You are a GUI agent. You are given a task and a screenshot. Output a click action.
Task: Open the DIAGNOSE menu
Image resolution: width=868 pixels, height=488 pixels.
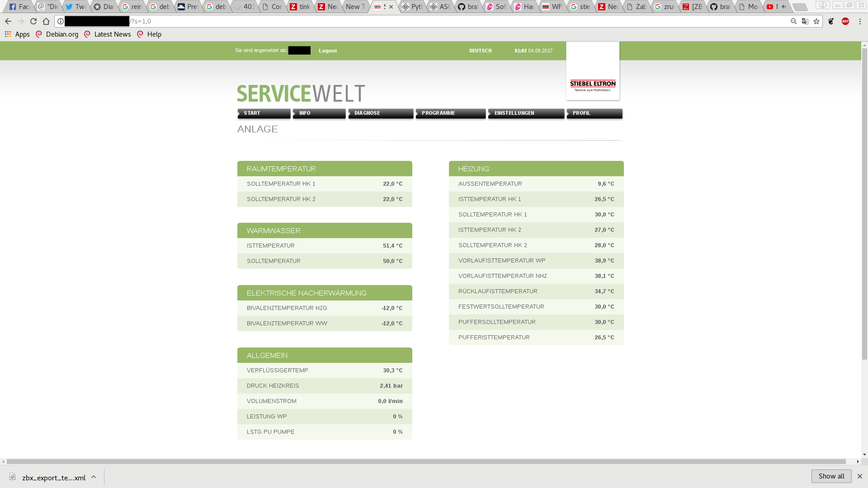(381, 113)
